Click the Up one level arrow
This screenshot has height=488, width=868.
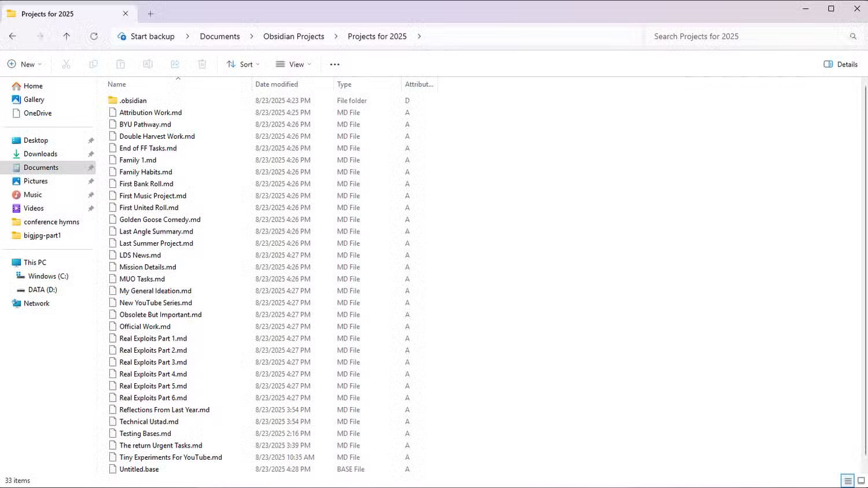click(67, 36)
